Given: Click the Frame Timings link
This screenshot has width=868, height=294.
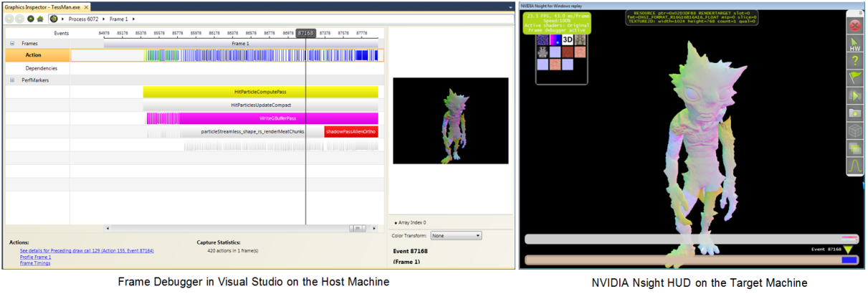Looking at the screenshot, I should coord(34,263).
